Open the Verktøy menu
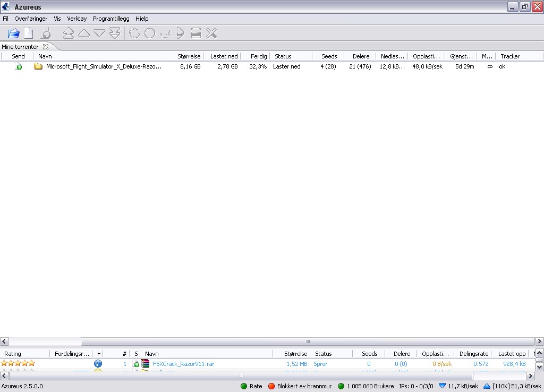Screen dimensions: 544x392 (x=76, y=19)
